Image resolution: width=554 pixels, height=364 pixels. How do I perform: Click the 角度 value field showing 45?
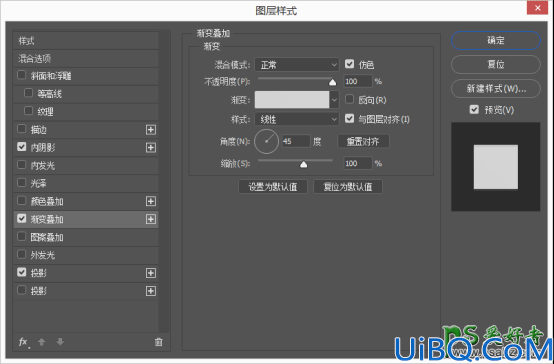pyautogui.click(x=296, y=141)
